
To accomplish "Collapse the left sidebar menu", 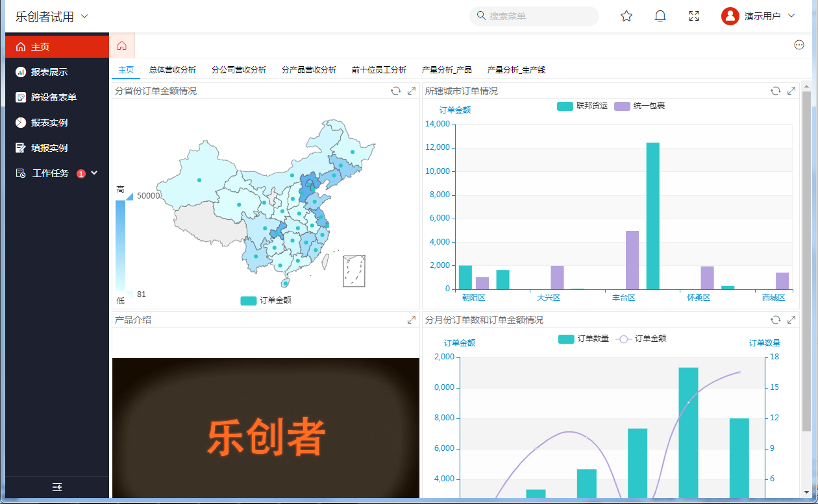I will (57, 487).
